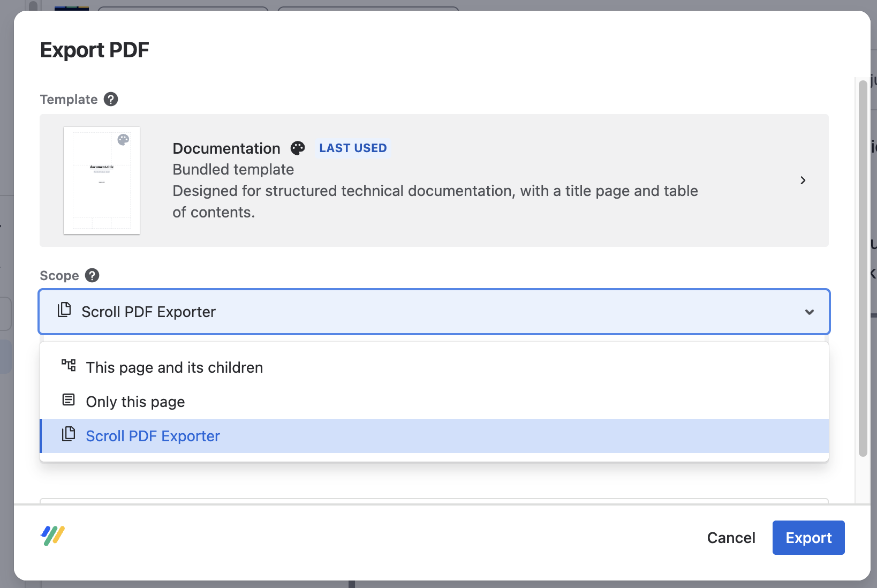
Task: Click the blue Export button
Action: pos(808,538)
